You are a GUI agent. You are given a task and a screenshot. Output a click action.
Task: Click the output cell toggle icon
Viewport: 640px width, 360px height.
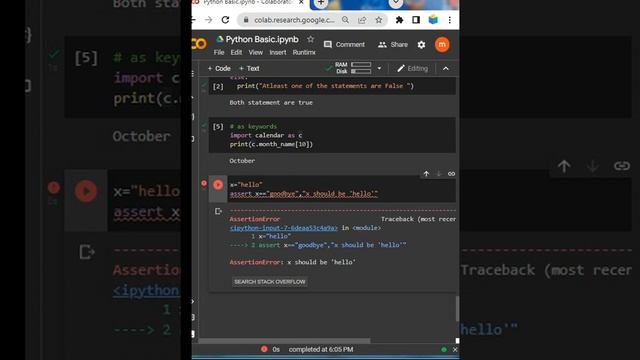[218, 211]
